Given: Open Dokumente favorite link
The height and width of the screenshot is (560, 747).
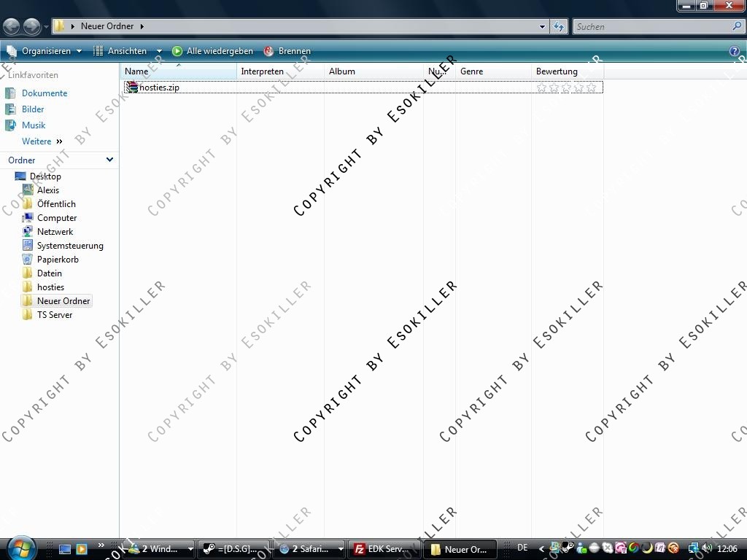Looking at the screenshot, I should coord(44,93).
